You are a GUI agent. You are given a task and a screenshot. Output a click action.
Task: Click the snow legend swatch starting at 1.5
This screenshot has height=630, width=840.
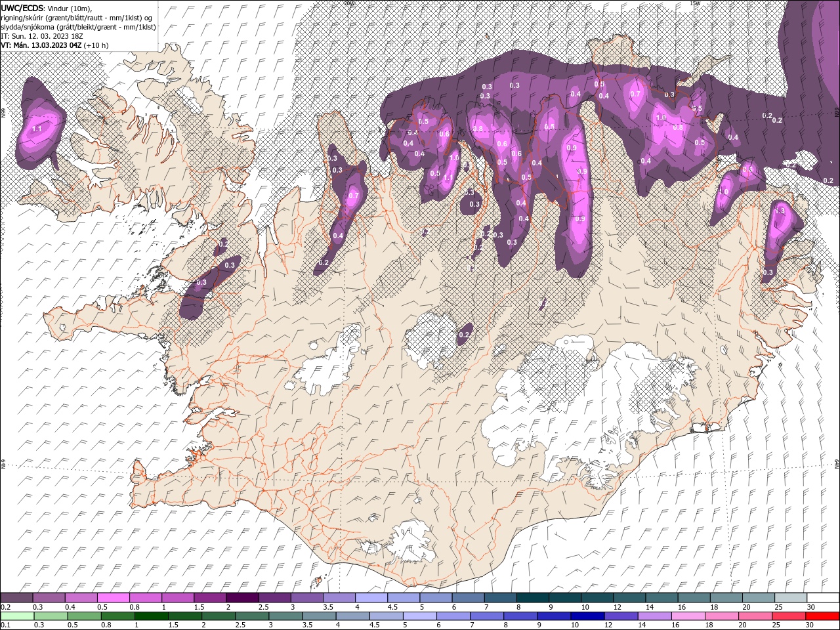coord(210,598)
